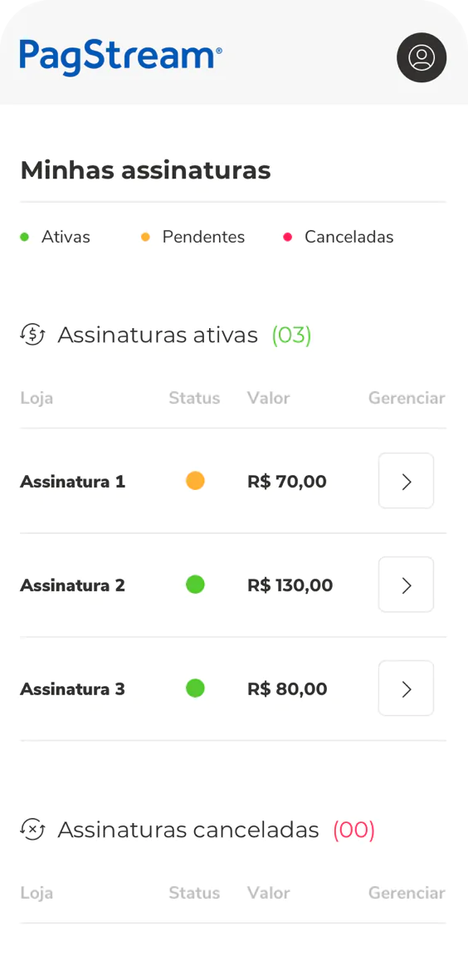Click the Assinaturas ativas heading
Viewport: 468px width, 980px height.
coord(158,335)
